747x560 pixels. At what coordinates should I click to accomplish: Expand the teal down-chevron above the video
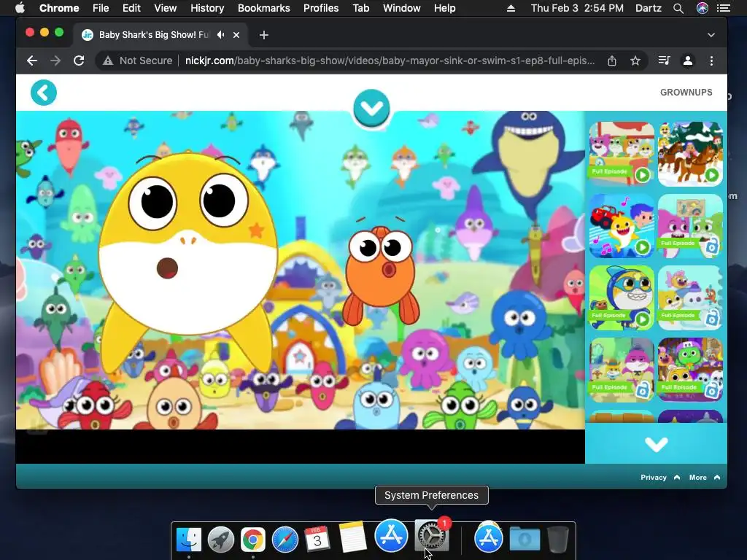tap(371, 108)
